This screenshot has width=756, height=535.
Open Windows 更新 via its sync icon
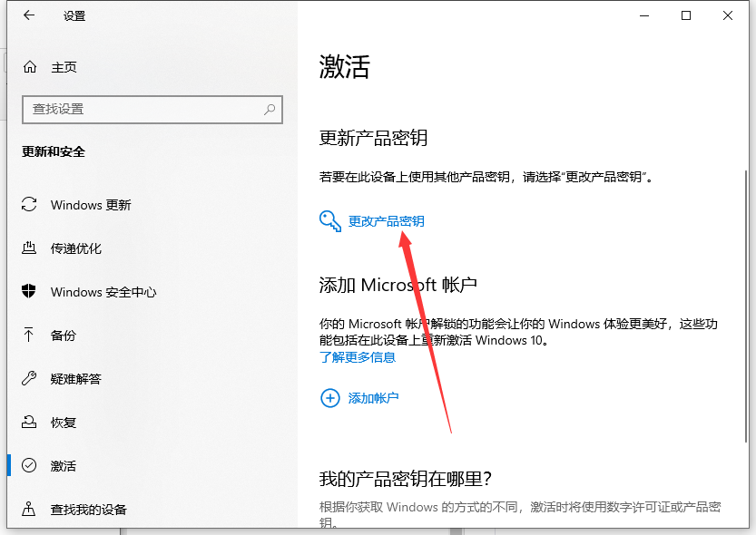click(30, 205)
